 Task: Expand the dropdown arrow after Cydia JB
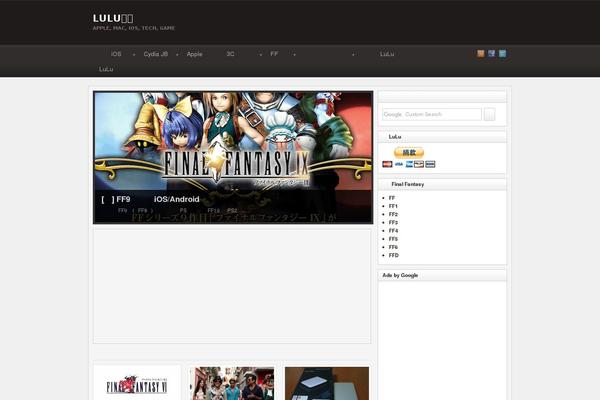(177, 55)
